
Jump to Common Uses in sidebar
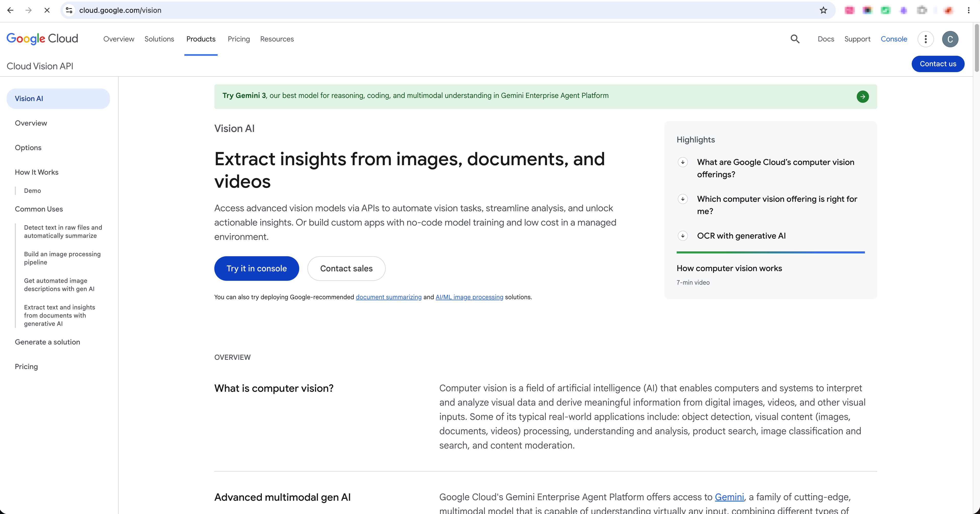(x=39, y=209)
